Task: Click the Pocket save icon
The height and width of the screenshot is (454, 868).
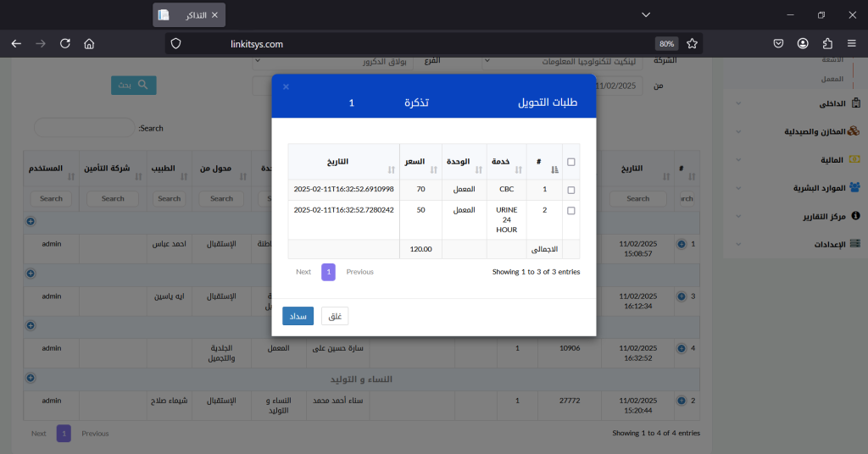Action: (x=778, y=43)
